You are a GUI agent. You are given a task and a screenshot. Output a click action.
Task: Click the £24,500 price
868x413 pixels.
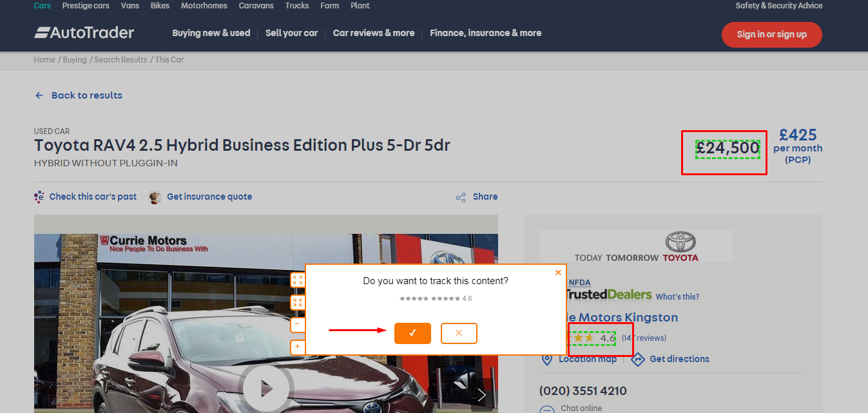728,149
